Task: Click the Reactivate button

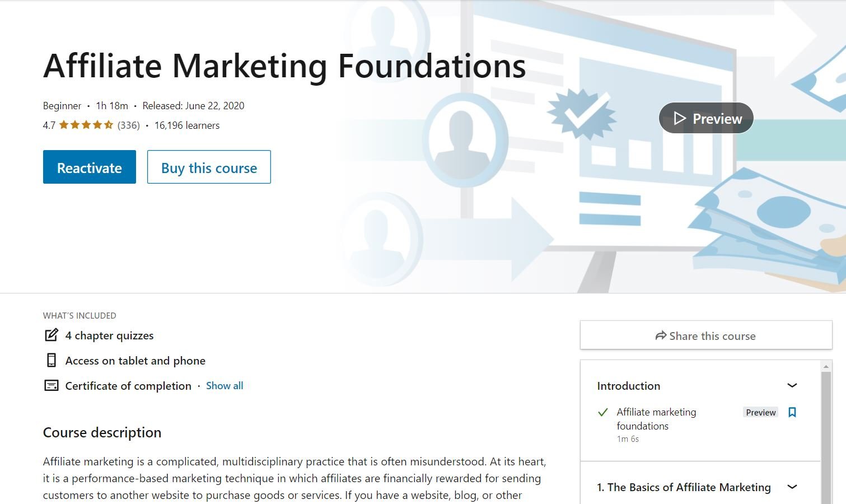Action: (x=90, y=167)
